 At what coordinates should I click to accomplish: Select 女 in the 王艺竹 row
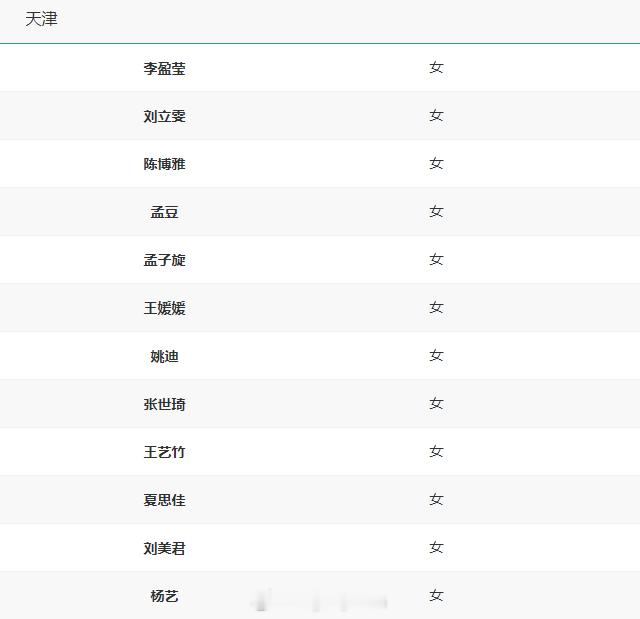click(x=436, y=451)
